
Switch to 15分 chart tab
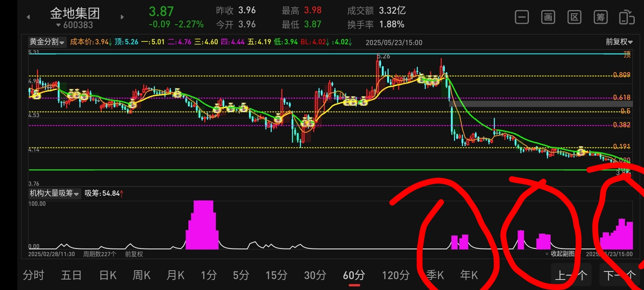277,275
